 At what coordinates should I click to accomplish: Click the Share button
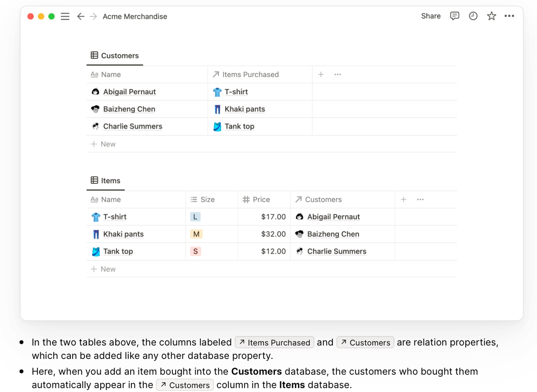click(431, 16)
